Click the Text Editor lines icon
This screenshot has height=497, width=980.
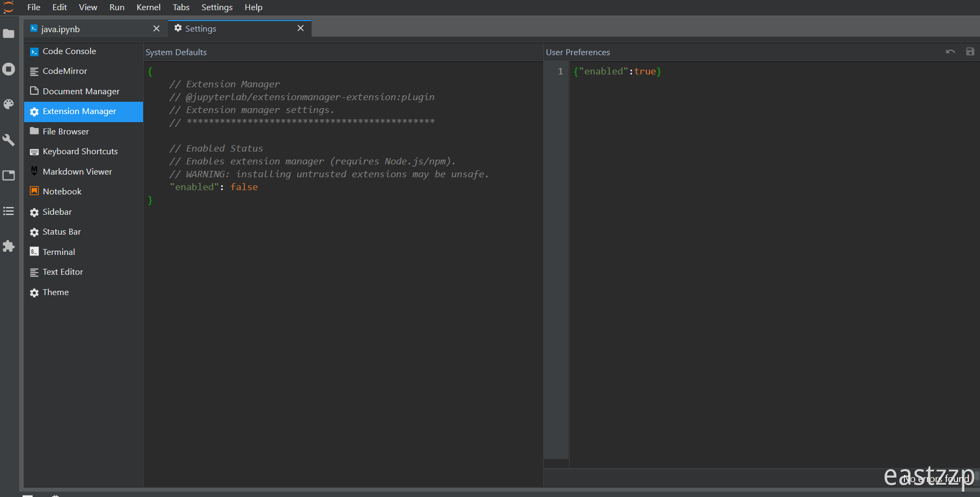pyautogui.click(x=34, y=273)
